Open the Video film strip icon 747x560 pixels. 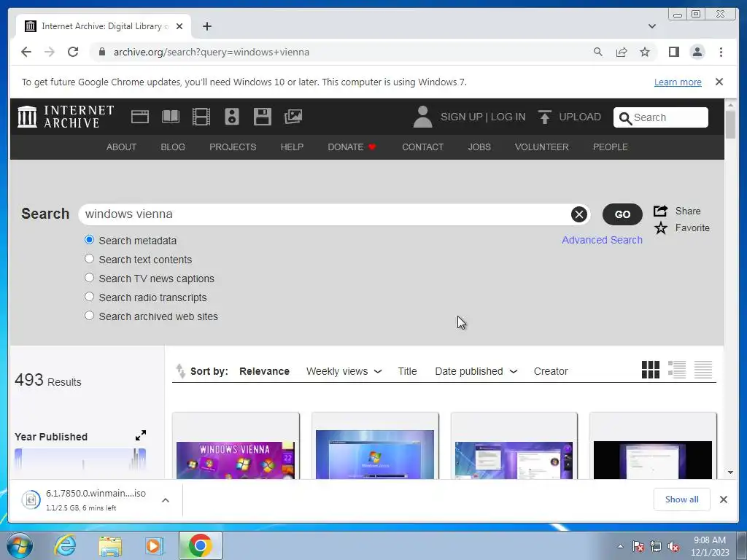coord(201,117)
